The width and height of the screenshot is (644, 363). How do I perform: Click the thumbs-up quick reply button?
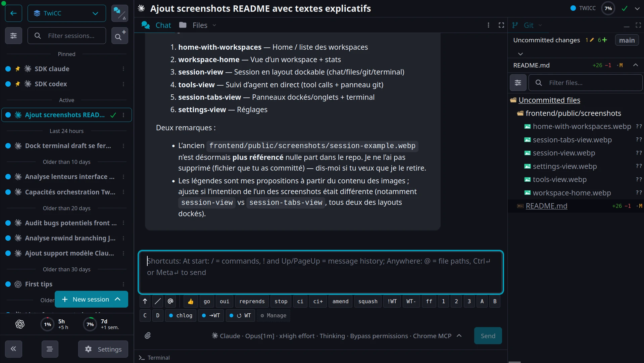coord(191,301)
